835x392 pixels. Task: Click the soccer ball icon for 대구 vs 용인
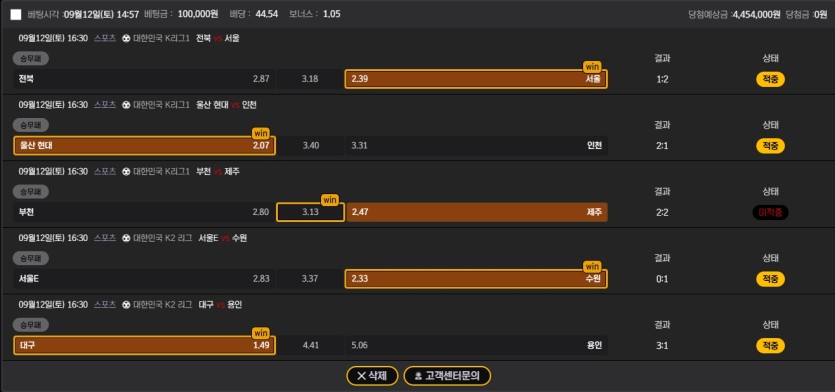(126, 305)
